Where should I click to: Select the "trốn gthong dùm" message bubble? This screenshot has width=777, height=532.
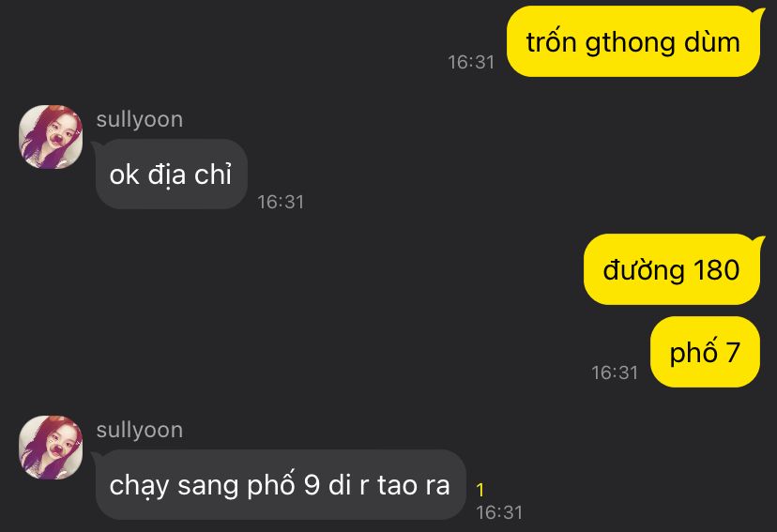click(x=633, y=41)
